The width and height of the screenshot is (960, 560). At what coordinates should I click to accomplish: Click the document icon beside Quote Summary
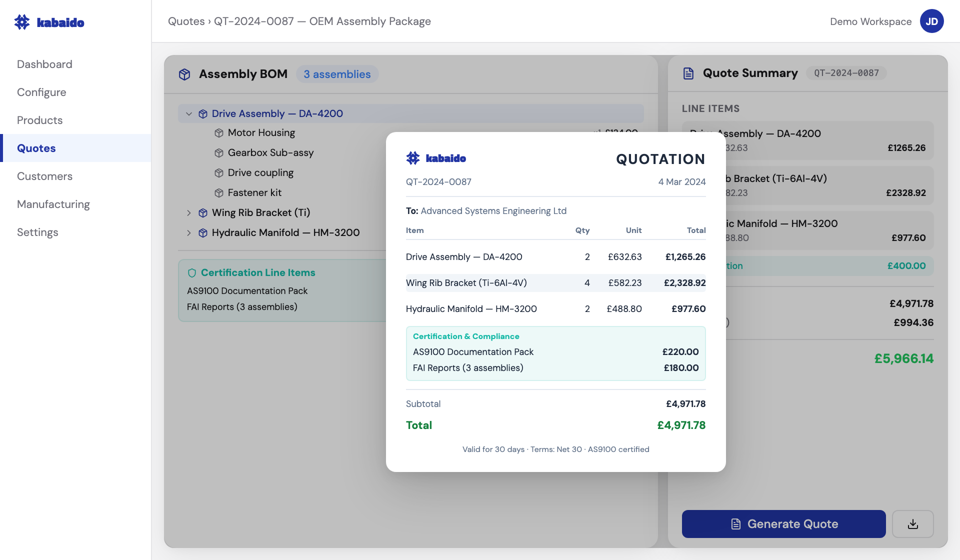pyautogui.click(x=688, y=73)
